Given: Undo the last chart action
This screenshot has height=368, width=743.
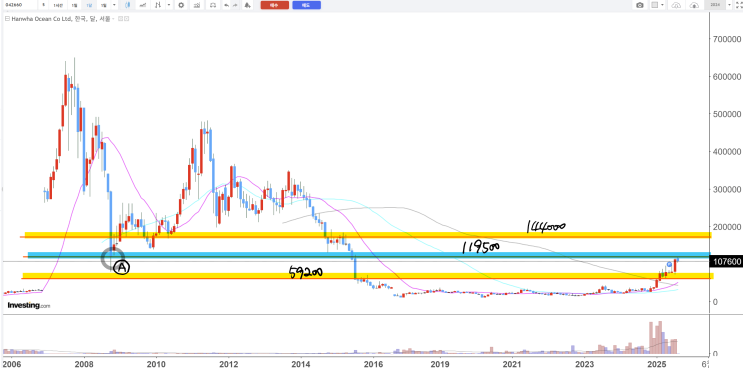Looking at the screenshot, I should [x=227, y=5].
